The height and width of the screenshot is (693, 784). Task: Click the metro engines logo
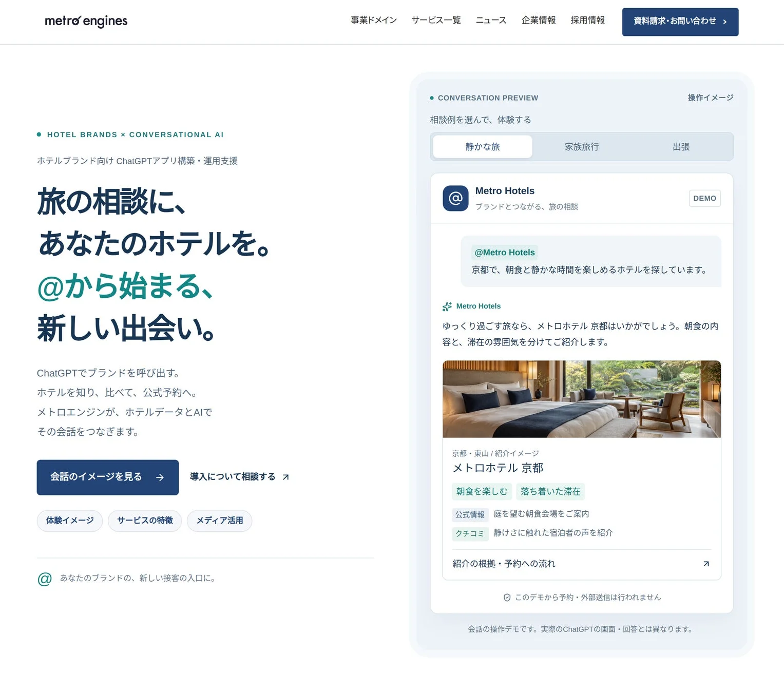pyautogui.click(x=86, y=21)
